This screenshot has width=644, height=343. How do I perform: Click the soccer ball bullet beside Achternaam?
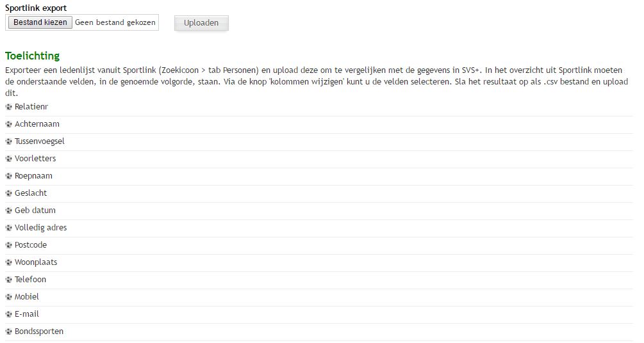(9, 124)
